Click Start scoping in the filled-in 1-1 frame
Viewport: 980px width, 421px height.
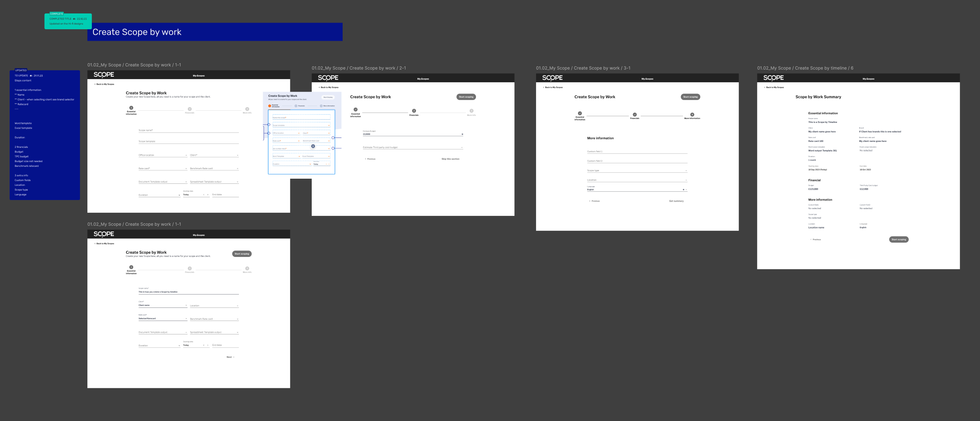pos(242,254)
